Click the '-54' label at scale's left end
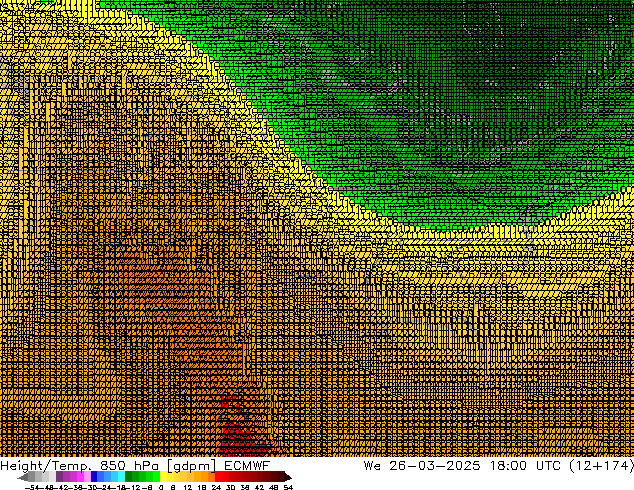634x490 pixels. click(x=32, y=488)
